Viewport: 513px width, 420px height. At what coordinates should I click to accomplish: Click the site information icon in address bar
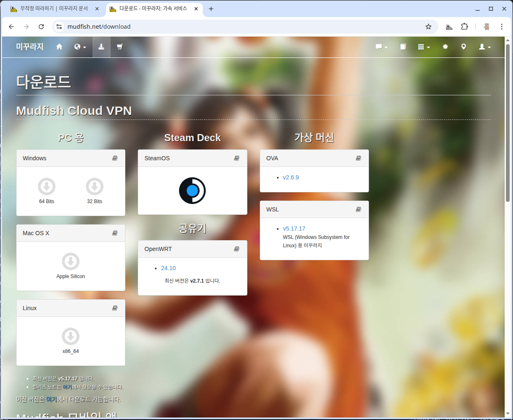click(59, 27)
